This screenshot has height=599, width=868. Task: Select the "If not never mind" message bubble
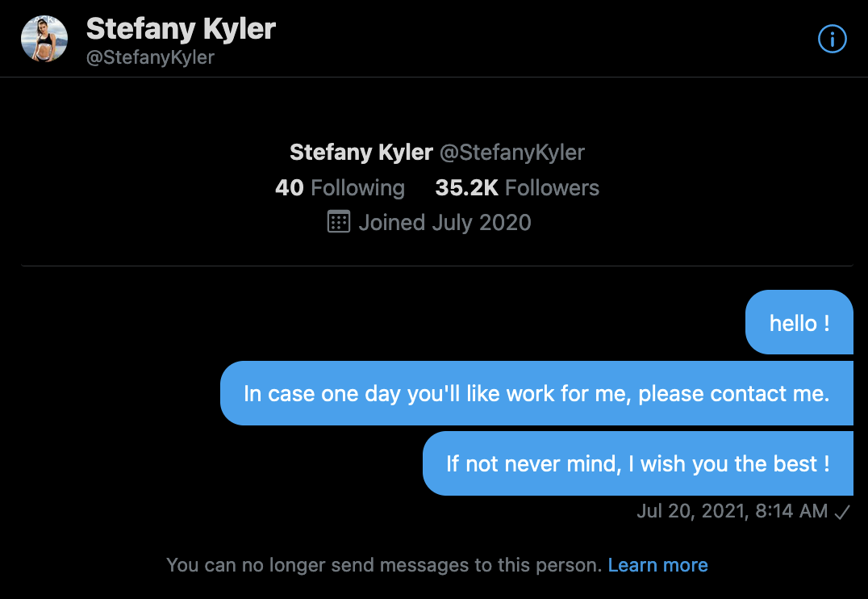pyautogui.click(x=637, y=464)
